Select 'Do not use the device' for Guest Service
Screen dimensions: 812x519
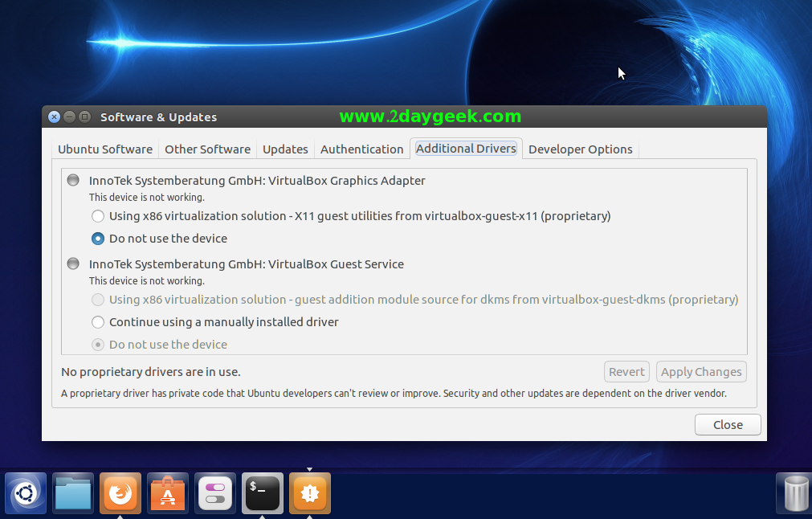point(98,345)
